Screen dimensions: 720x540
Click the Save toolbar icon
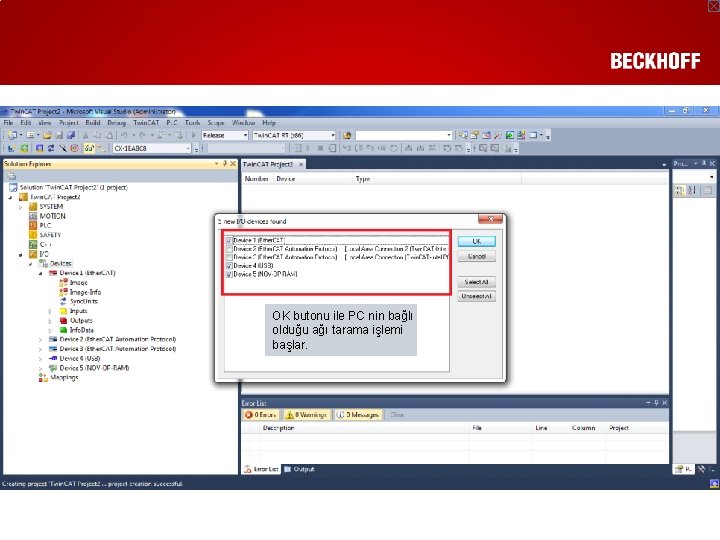(59, 135)
